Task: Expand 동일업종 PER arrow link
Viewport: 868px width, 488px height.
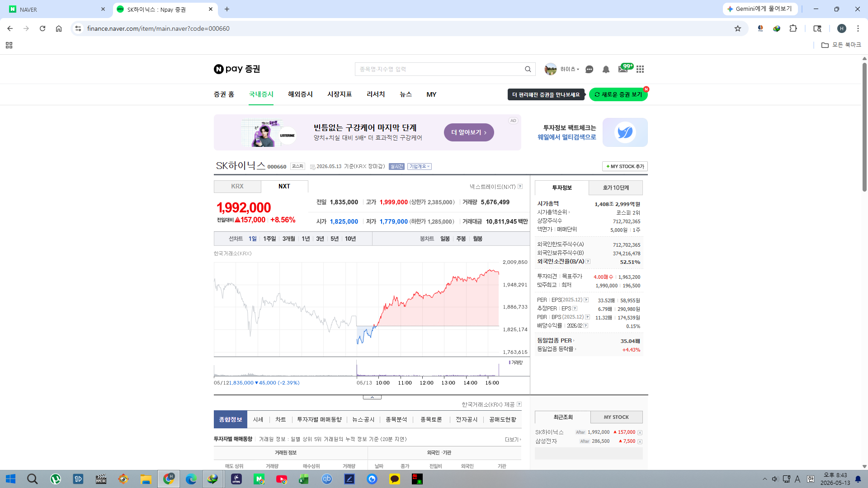Action: [556, 341]
